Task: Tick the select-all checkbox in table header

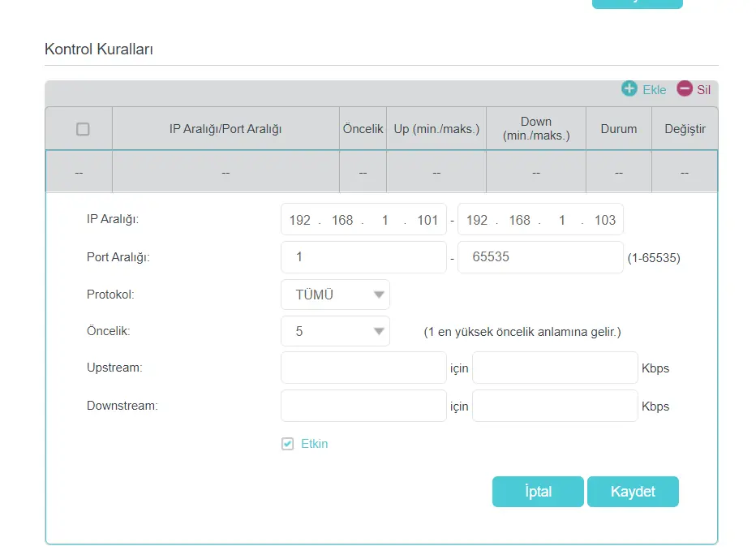Action: click(x=83, y=129)
